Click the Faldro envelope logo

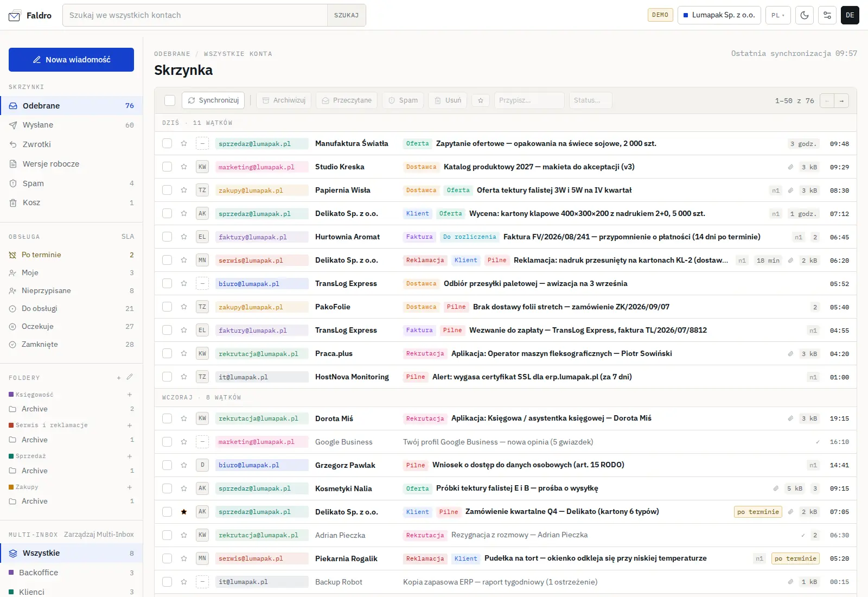[x=14, y=16]
